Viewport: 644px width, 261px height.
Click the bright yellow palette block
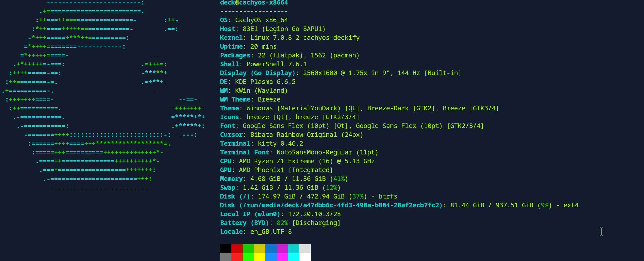click(x=260, y=257)
